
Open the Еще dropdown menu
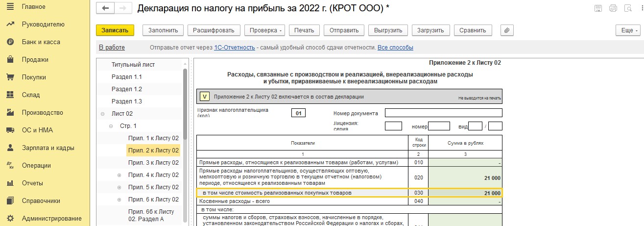[628, 30]
